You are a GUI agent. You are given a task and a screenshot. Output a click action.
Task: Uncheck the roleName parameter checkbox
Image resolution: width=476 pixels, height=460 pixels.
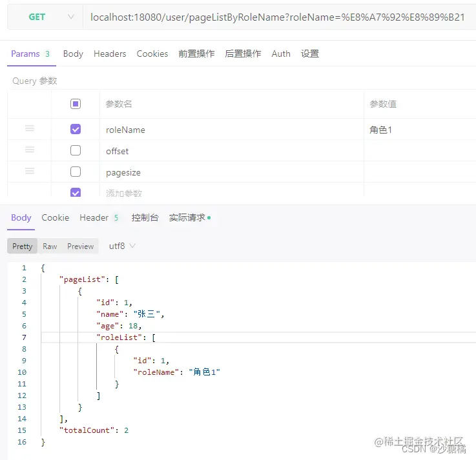[x=76, y=129]
